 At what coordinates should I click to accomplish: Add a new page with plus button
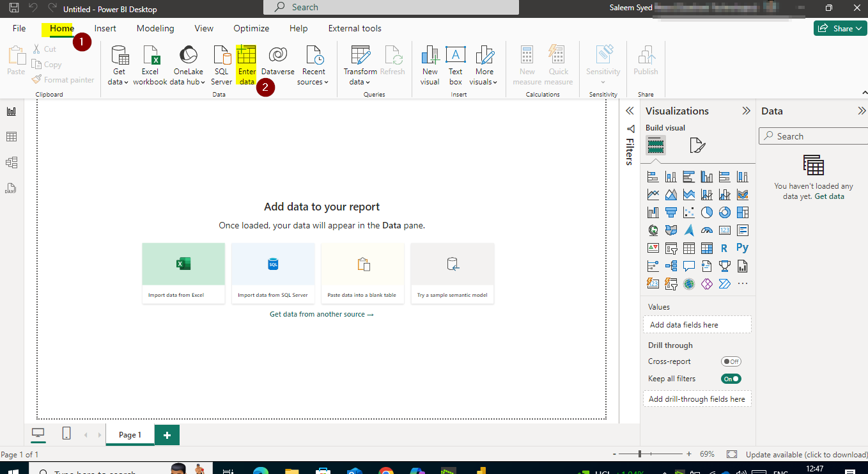coord(167,435)
